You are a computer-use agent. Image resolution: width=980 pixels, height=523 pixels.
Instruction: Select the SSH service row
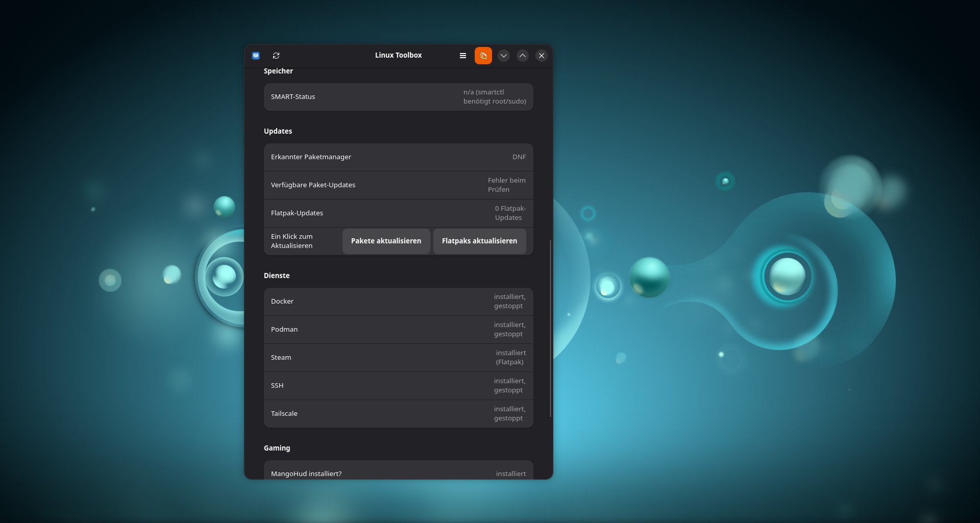pos(399,386)
